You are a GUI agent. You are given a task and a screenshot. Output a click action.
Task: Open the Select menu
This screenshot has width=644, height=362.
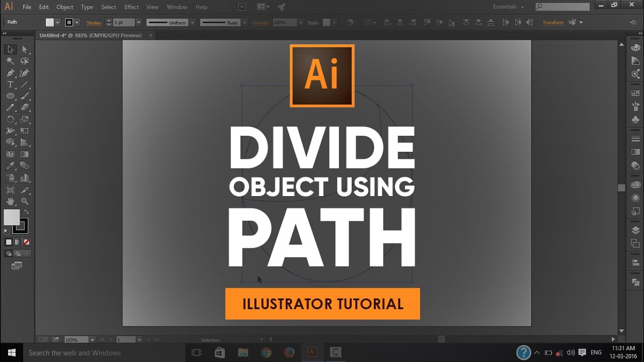pyautogui.click(x=109, y=7)
